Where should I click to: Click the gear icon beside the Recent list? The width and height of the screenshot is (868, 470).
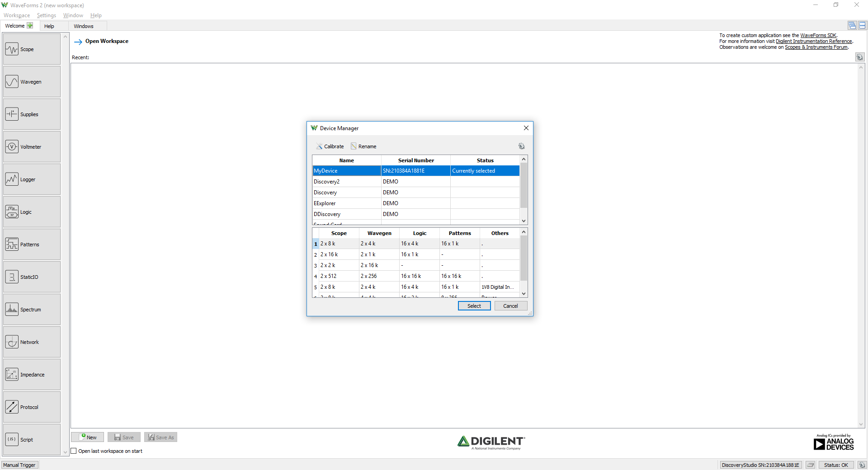tap(860, 57)
